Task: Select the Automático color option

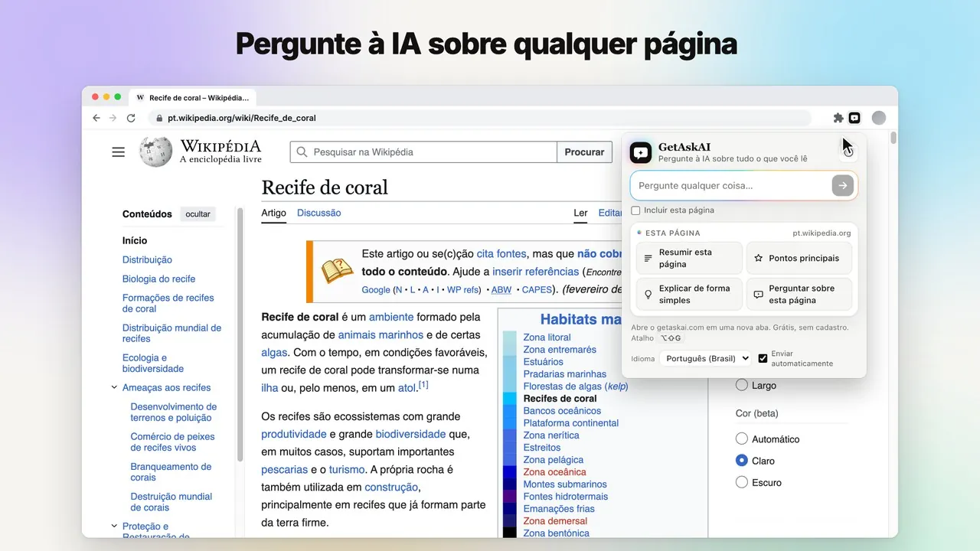Action: [x=741, y=439]
